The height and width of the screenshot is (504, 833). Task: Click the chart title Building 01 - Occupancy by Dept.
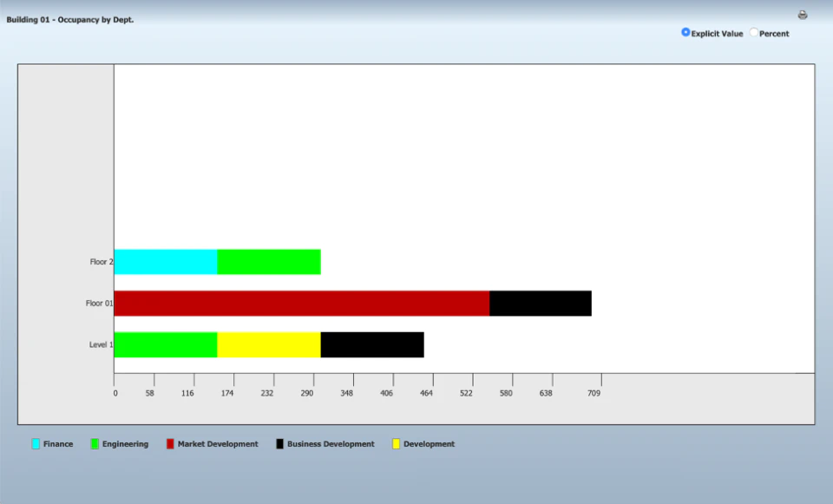pos(70,20)
